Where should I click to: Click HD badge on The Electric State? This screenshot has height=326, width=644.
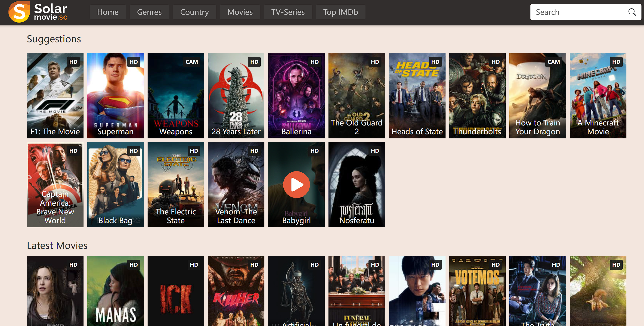[194, 151]
